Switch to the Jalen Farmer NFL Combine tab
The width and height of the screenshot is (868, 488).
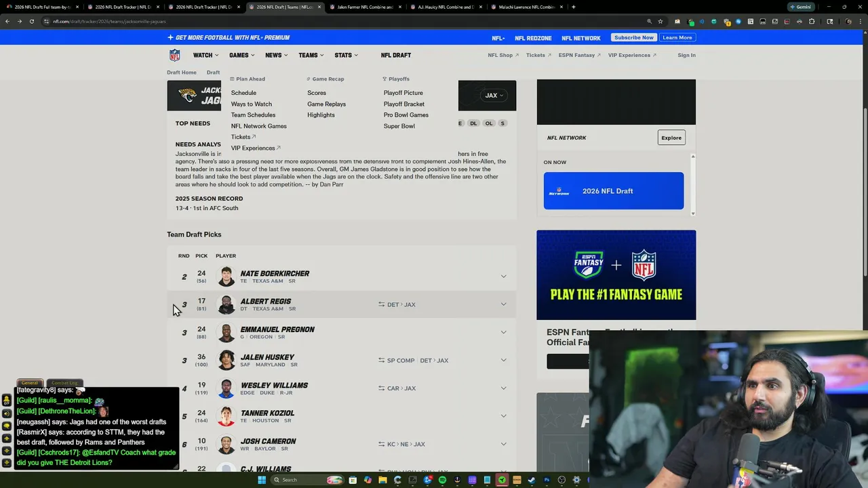click(x=364, y=7)
